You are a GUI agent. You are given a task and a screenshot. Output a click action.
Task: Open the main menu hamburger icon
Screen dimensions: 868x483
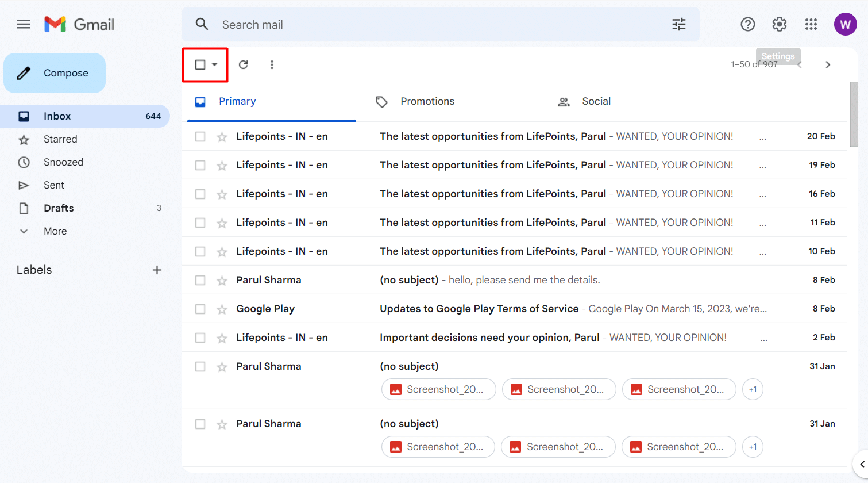[24, 24]
